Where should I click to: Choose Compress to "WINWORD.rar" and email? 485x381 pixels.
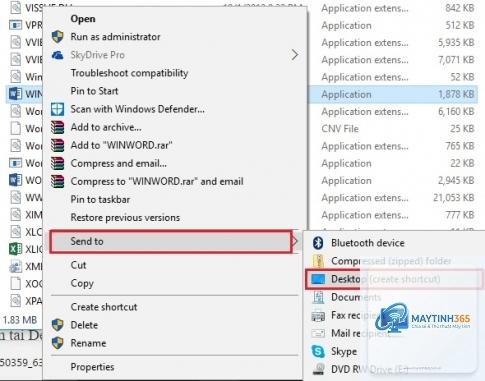pos(157,181)
